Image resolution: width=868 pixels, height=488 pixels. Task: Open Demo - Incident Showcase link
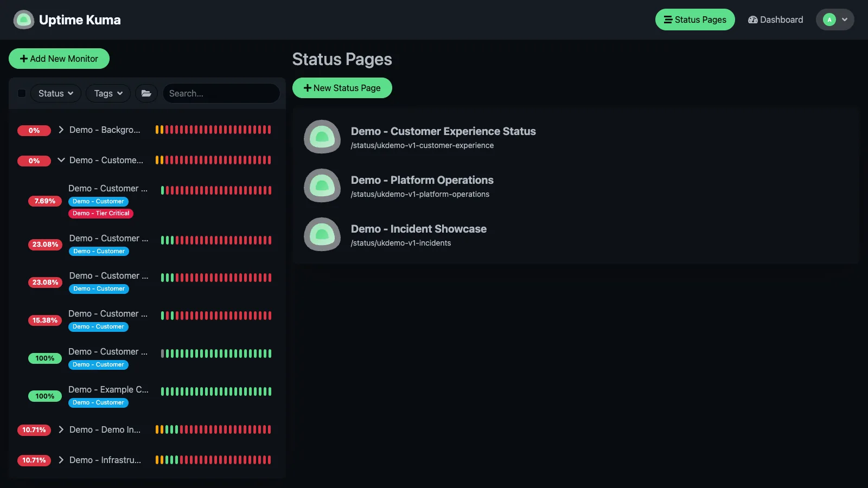click(x=419, y=229)
